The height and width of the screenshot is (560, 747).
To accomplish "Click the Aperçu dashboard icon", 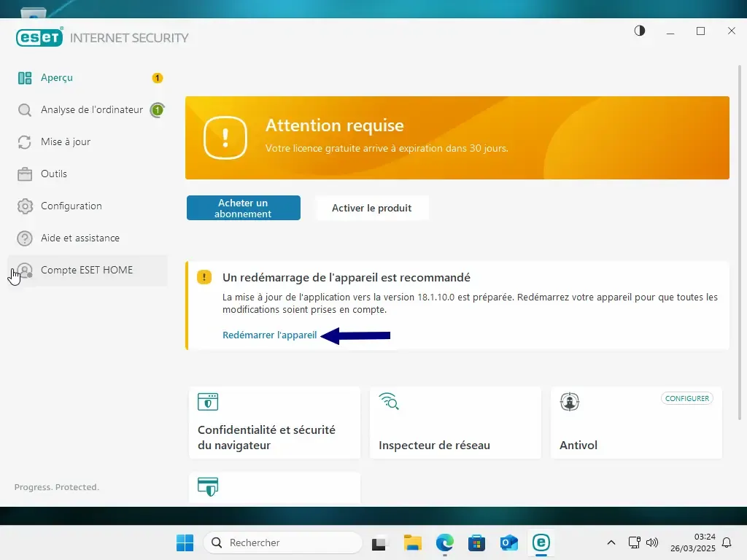I will point(25,77).
